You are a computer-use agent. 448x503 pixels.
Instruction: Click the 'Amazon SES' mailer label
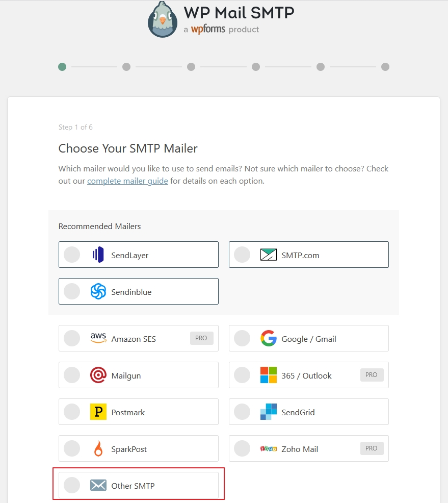(x=134, y=339)
